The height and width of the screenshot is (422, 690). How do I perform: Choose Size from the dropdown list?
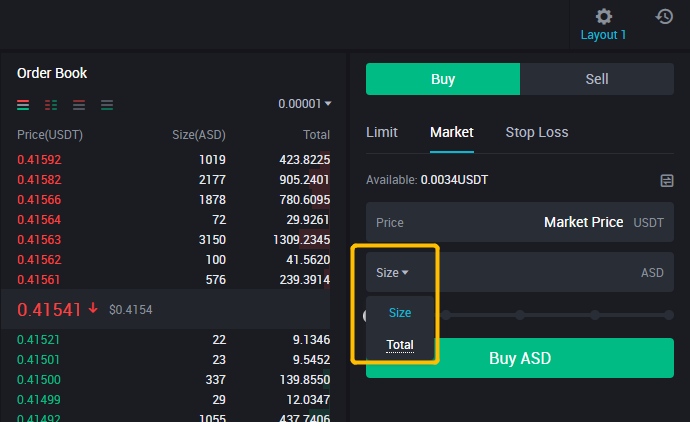[400, 313]
